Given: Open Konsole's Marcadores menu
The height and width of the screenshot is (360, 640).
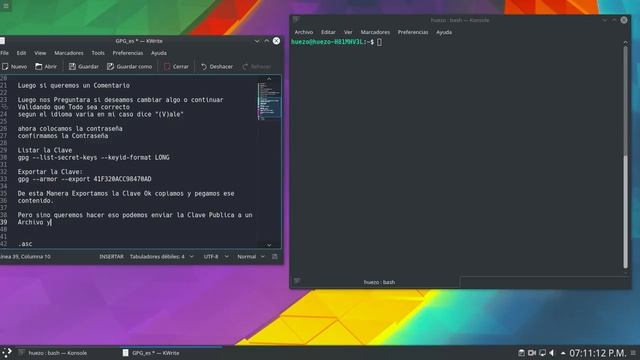Looking at the screenshot, I should [x=375, y=32].
